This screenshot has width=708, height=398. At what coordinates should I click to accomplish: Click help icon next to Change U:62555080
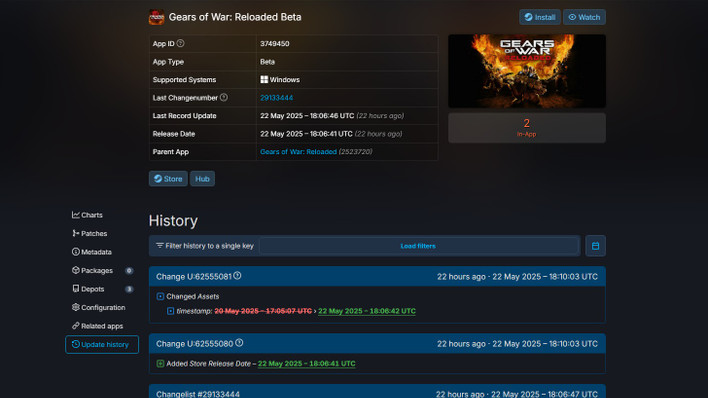point(239,343)
